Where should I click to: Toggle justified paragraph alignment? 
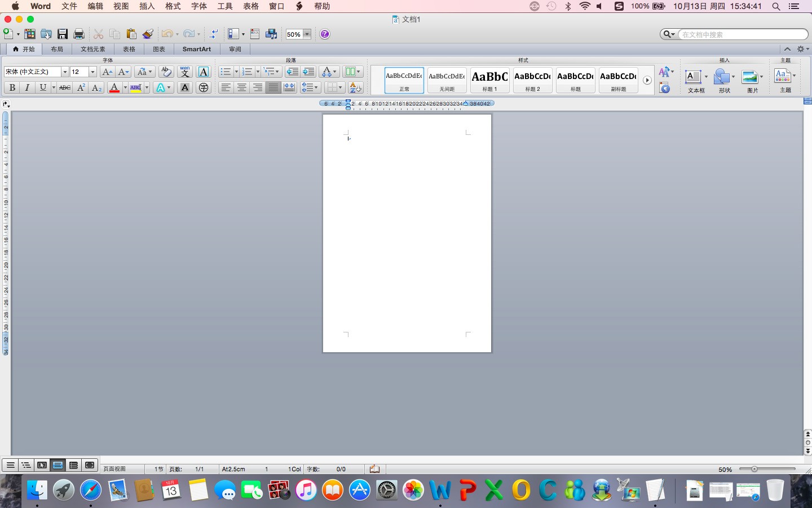pos(273,87)
